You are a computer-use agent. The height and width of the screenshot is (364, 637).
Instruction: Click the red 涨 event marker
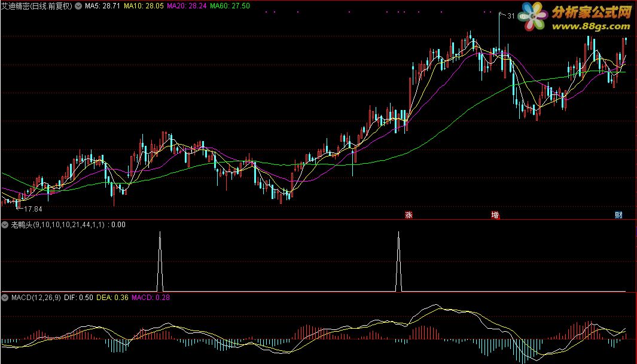point(409,215)
